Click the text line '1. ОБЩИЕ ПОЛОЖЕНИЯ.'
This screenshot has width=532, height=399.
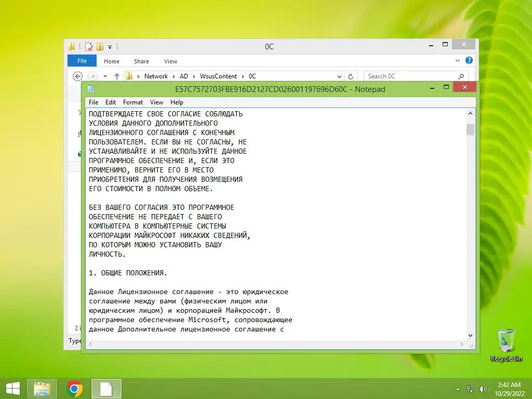pyautogui.click(x=128, y=273)
